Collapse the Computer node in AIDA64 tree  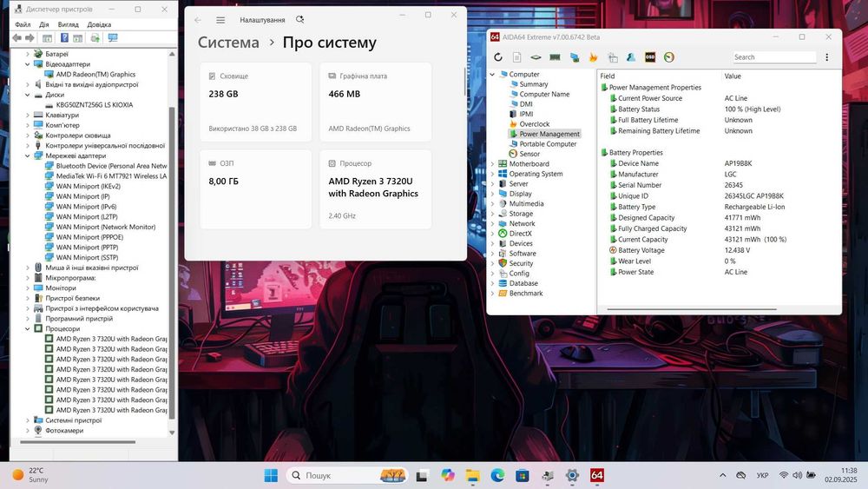492,74
